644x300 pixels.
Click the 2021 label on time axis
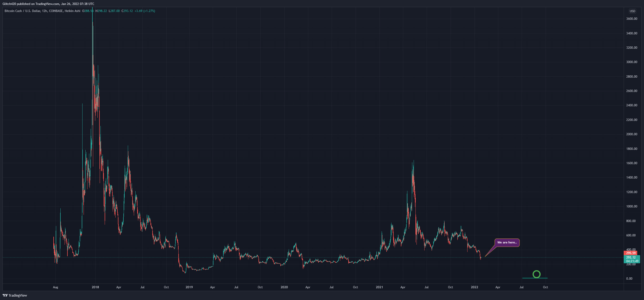(x=380, y=287)
